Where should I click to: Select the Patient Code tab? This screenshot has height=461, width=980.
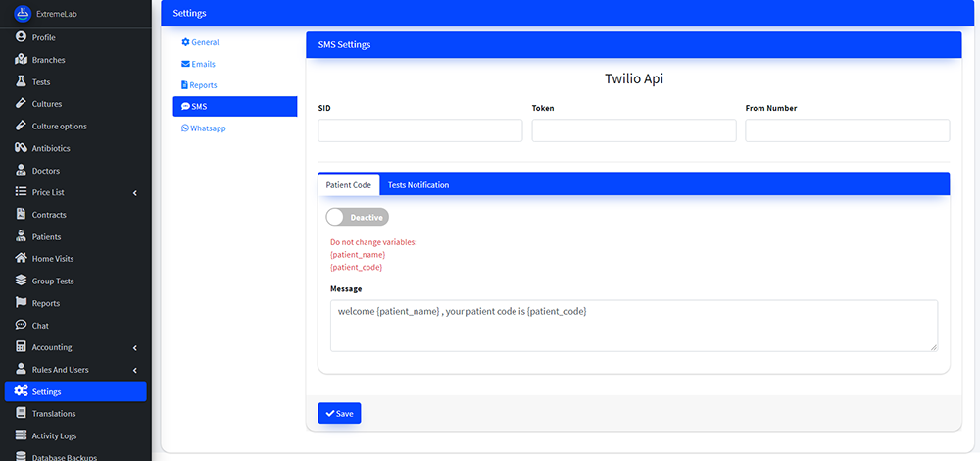348,184
